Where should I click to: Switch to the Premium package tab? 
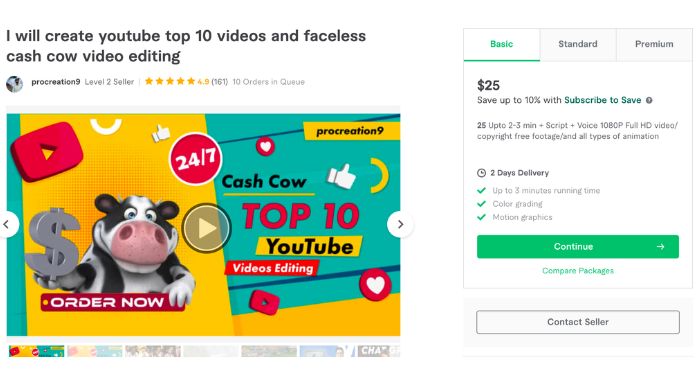pyautogui.click(x=654, y=44)
